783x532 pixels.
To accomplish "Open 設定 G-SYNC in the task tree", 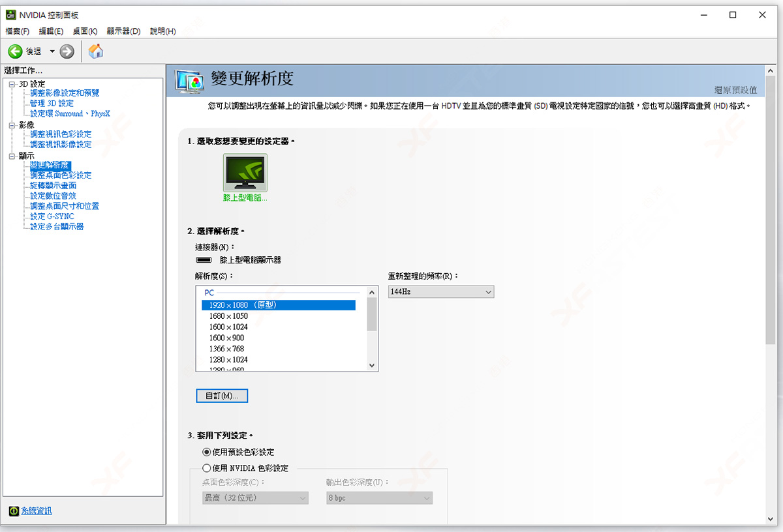I will point(52,216).
